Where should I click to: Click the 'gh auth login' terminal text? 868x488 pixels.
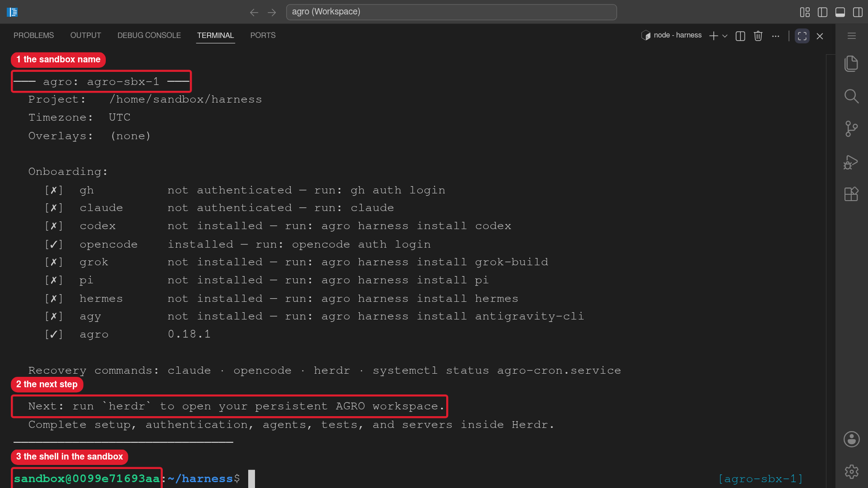[x=398, y=190]
